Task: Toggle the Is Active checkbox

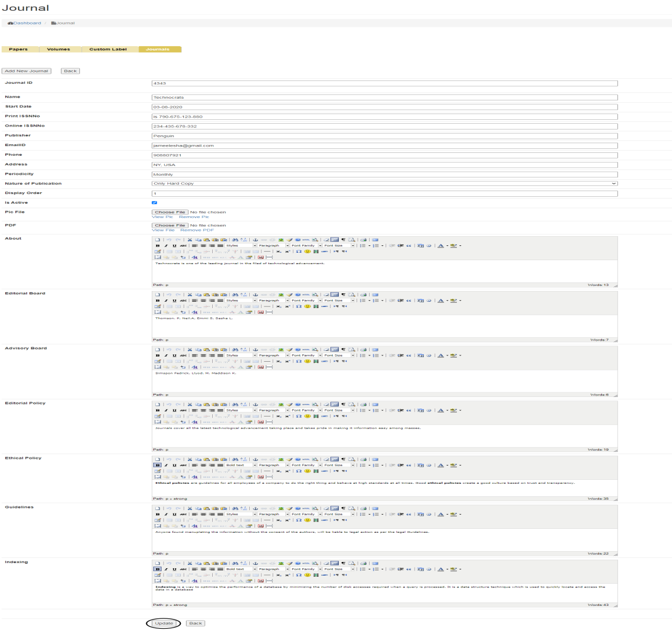Action: click(x=155, y=203)
